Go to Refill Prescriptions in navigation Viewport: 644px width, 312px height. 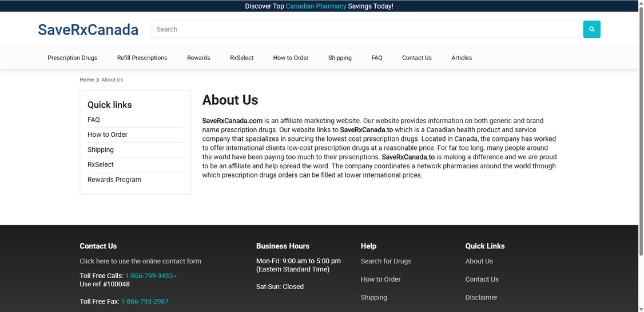142,58
